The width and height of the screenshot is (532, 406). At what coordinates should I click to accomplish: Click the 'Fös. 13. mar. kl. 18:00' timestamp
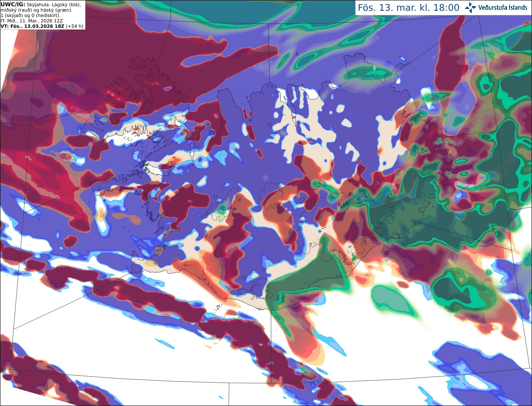click(409, 8)
